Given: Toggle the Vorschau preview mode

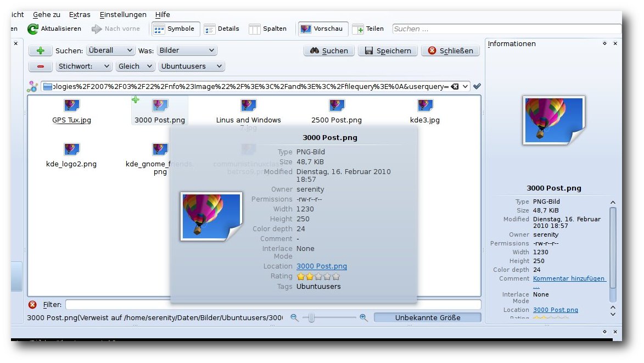Looking at the screenshot, I should (x=323, y=29).
